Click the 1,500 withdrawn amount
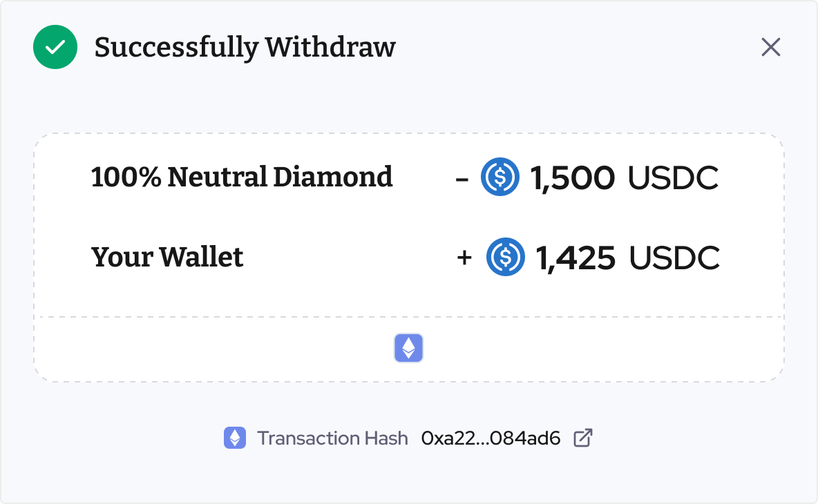Viewport: 818px width, 504px height. (572, 178)
